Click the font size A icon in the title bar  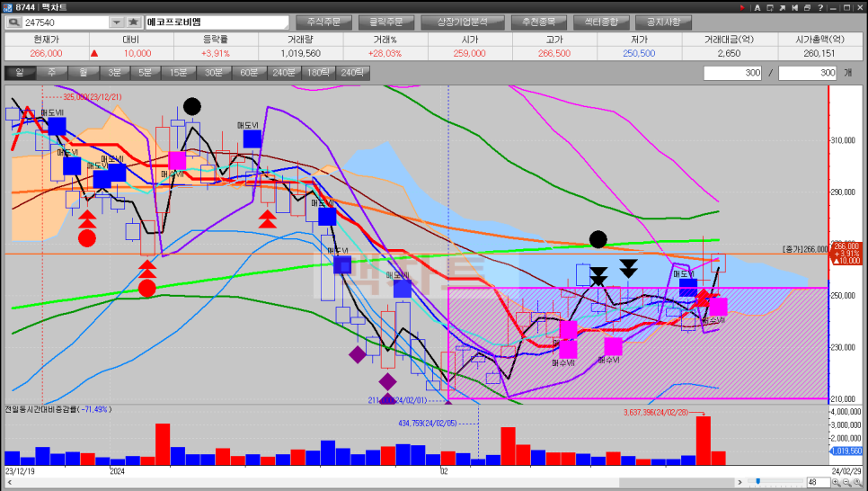coord(757,8)
